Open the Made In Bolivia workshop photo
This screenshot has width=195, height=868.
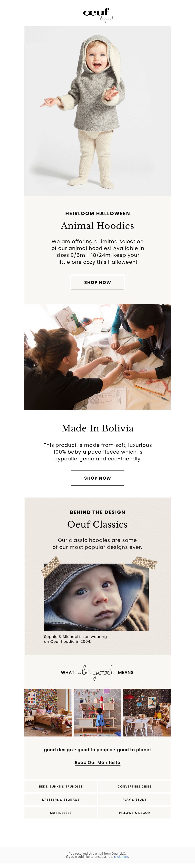tap(97, 357)
